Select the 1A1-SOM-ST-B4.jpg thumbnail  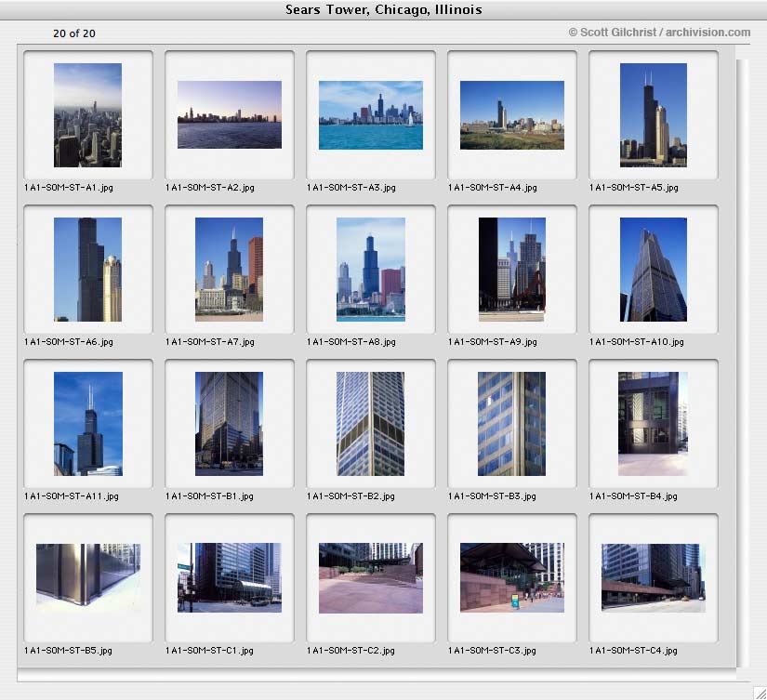coord(653,424)
